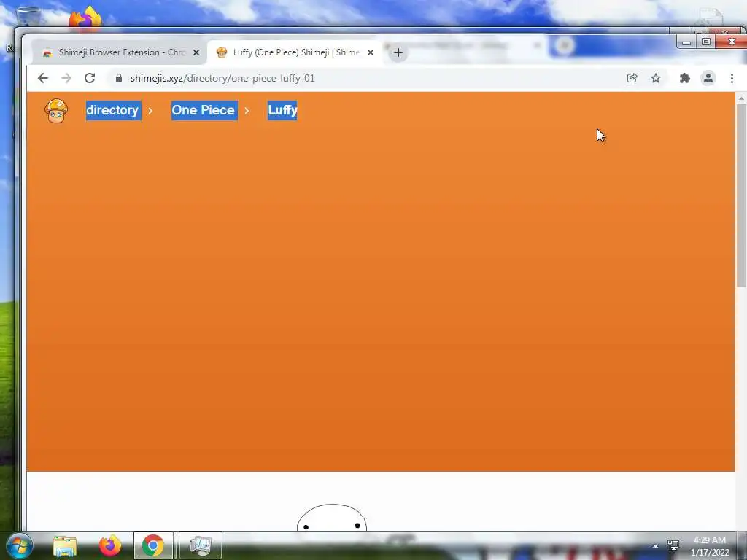Viewport: 747px width, 560px height.
Task: View site security lock info
Action: (119, 77)
